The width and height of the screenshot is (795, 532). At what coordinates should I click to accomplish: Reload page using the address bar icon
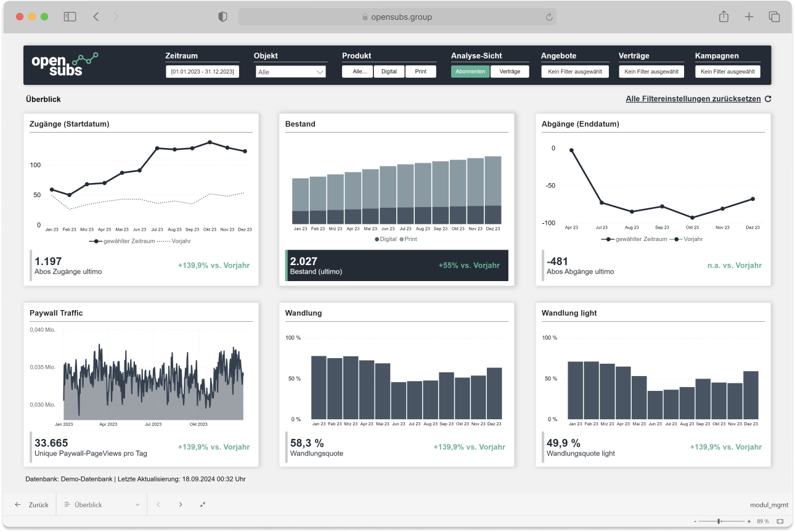tap(548, 17)
